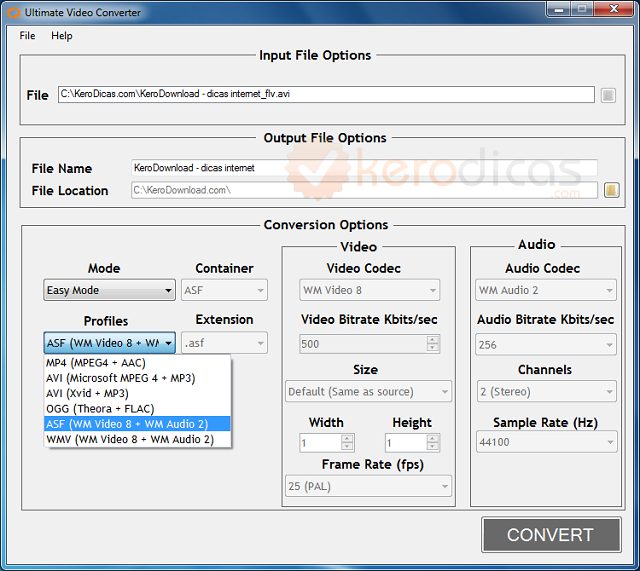The height and width of the screenshot is (571, 640).
Task: Open the Frame Rate dropdown
Action: click(x=369, y=486)
